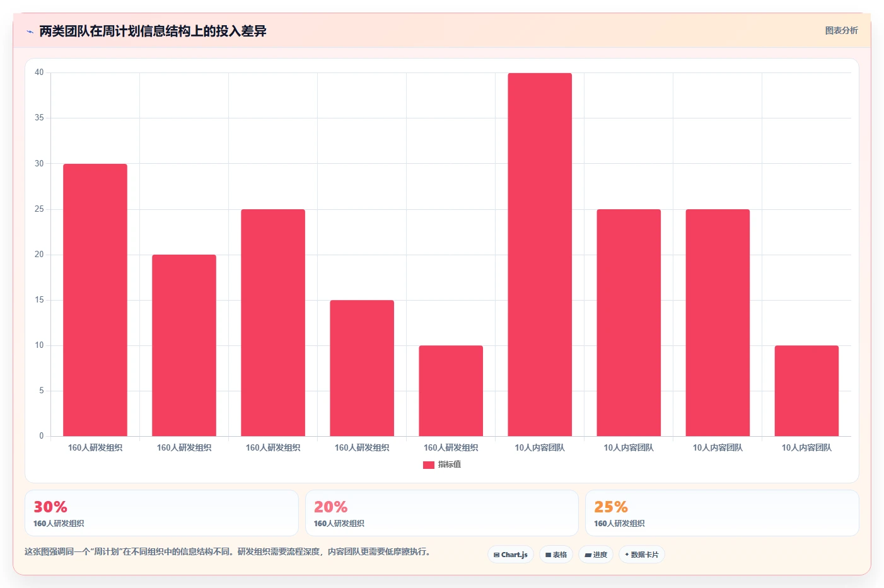
Task: Click the 160人研发组织 bar reaching 10
Action: click(451, 391)
